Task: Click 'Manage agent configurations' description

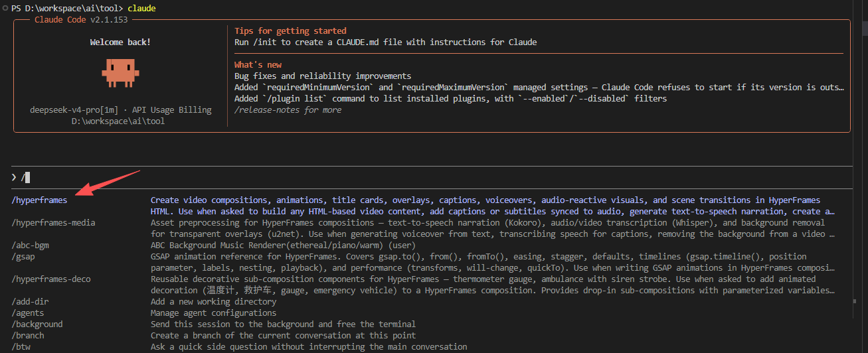Action: [213, 313]
